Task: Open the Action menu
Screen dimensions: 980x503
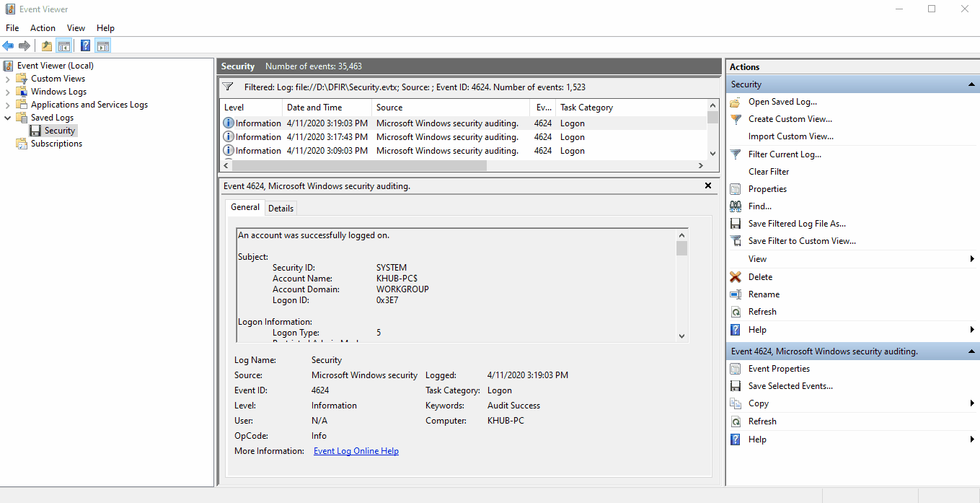Action: [43, 27]
